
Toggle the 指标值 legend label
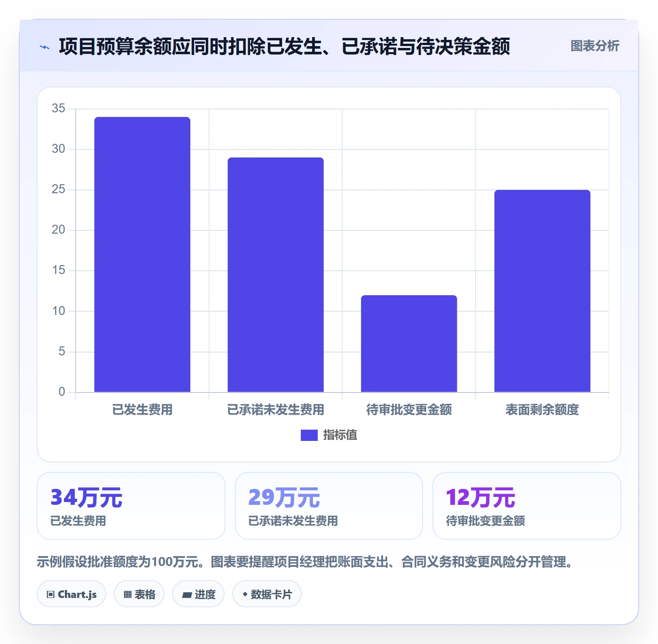pyautogui.click(x=340, y=435)
